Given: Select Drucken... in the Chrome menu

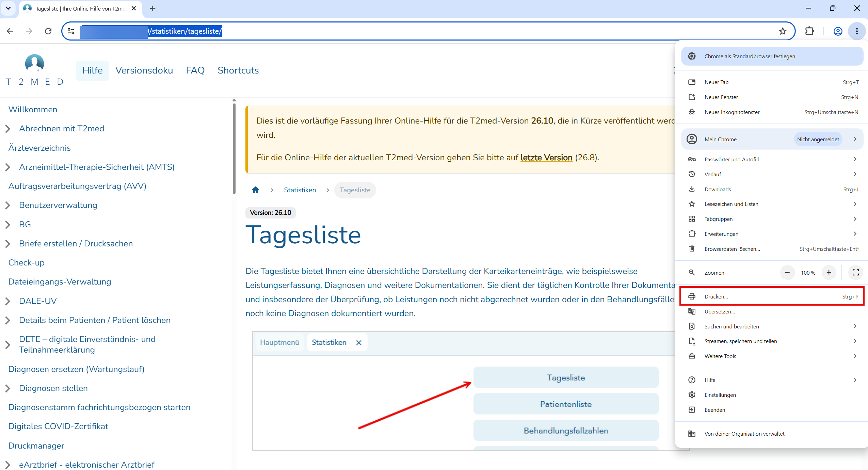Looking at the screenshot, I should pos(772,296).
